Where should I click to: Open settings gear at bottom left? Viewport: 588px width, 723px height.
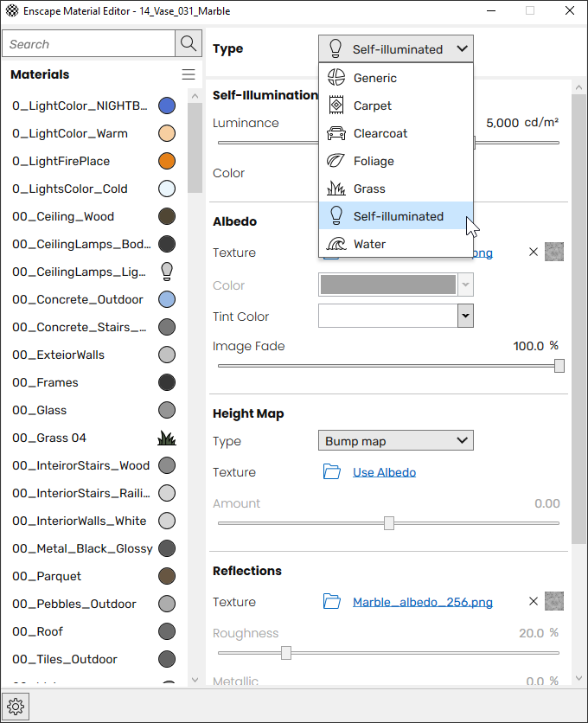click(x=16, y=706)
